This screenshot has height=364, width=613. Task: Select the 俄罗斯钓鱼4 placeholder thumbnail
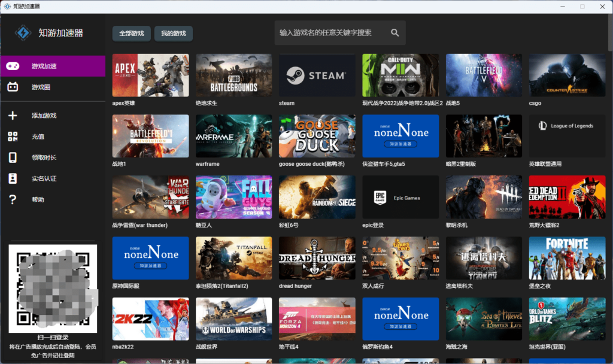pyautogui.click(x=400, y=319)
